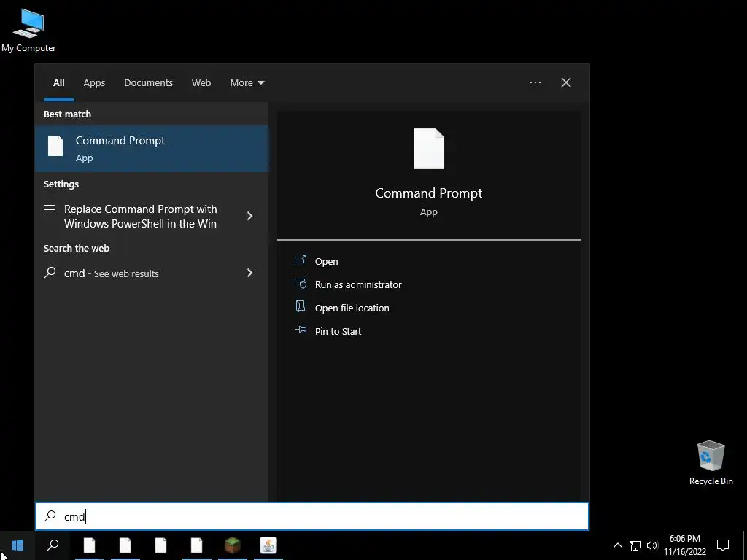The image size is (747, 560).
Task: Click the magnifier icon beside cmd web result
Action: coord(50,273)
